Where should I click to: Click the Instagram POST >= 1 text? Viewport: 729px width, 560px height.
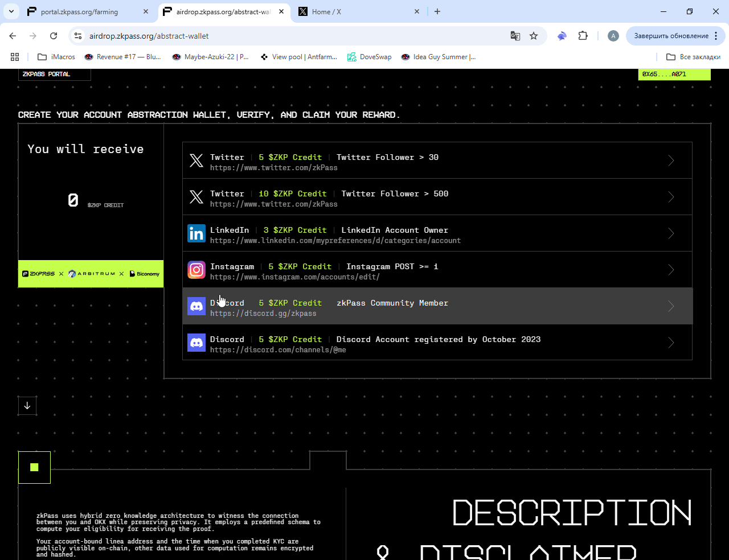pos(392,266)
